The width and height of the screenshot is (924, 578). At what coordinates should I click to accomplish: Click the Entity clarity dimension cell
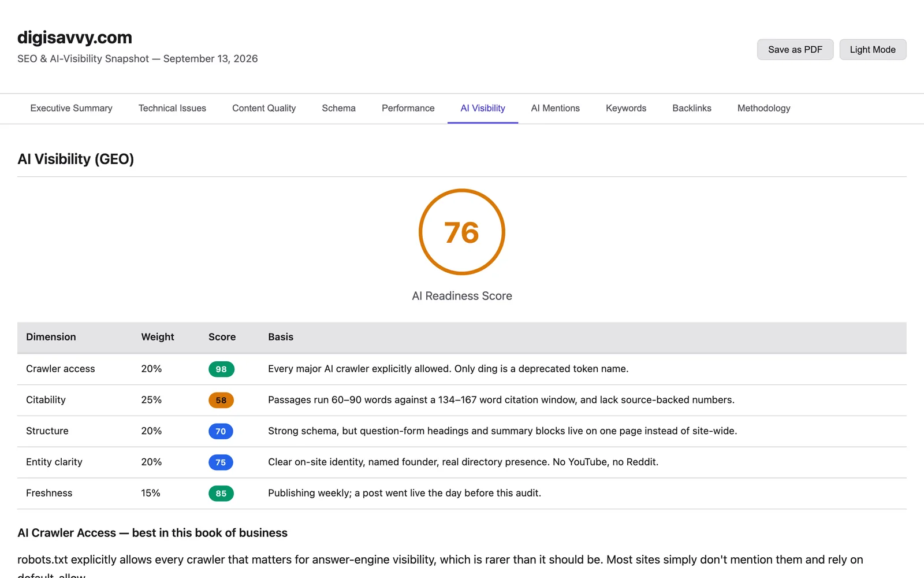tap(54, 462)
